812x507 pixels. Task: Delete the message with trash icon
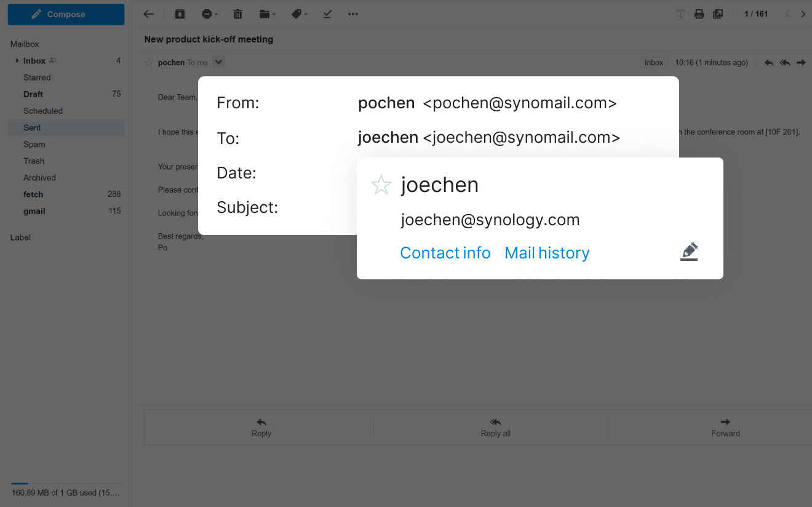pos(238,14)
